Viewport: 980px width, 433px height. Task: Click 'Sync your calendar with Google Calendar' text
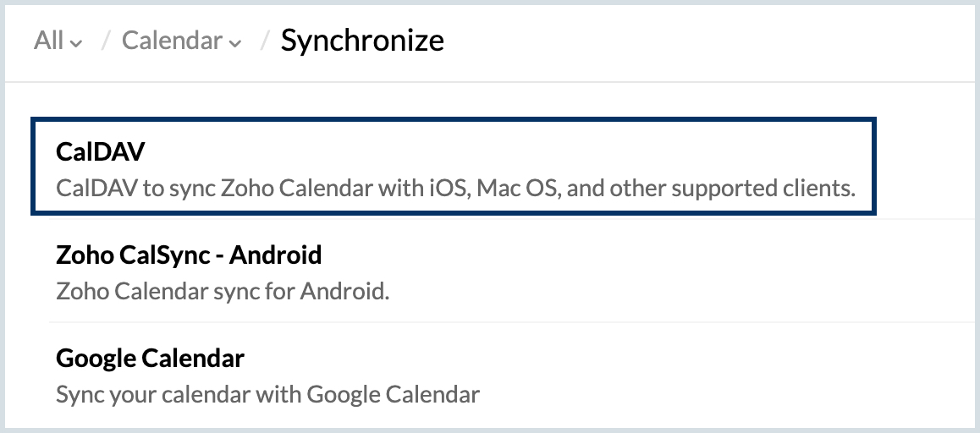coord(267,394)
